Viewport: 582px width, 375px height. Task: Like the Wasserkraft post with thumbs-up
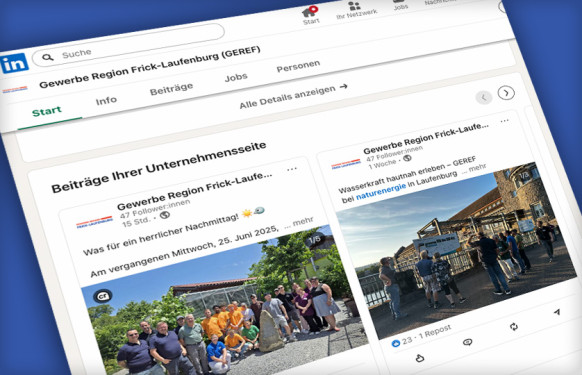click(420, 358)
